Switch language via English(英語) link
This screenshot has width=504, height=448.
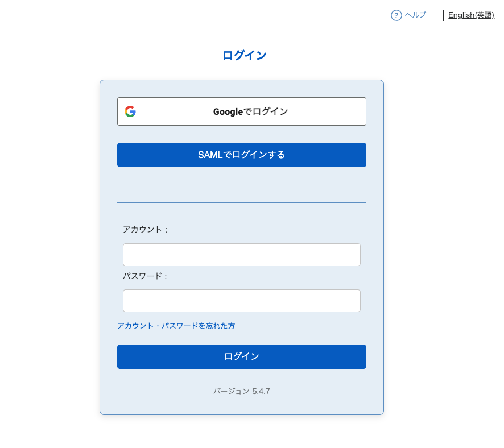point(470,15)
